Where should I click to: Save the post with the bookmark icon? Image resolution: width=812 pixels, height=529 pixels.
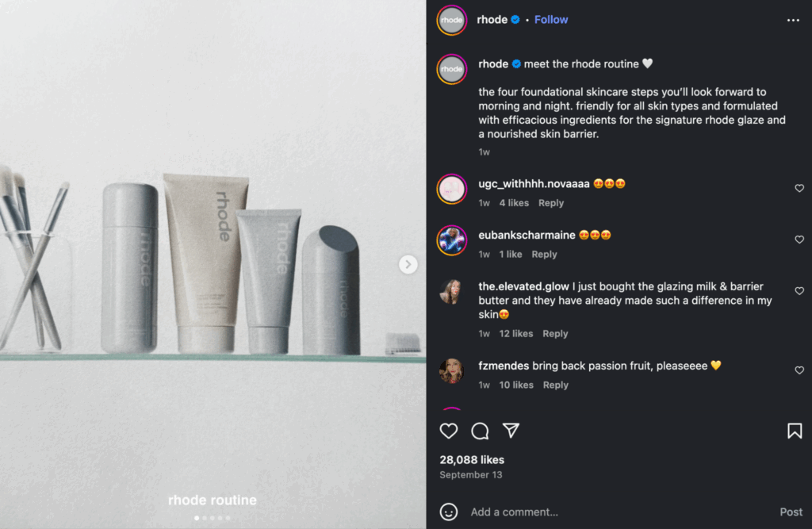pos(794,431)
